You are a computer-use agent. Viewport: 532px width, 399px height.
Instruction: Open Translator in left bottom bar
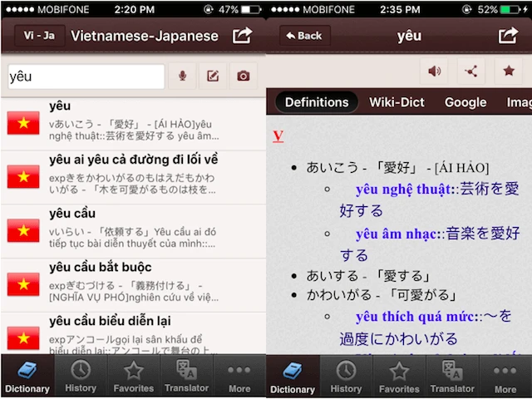click(186, 377)
